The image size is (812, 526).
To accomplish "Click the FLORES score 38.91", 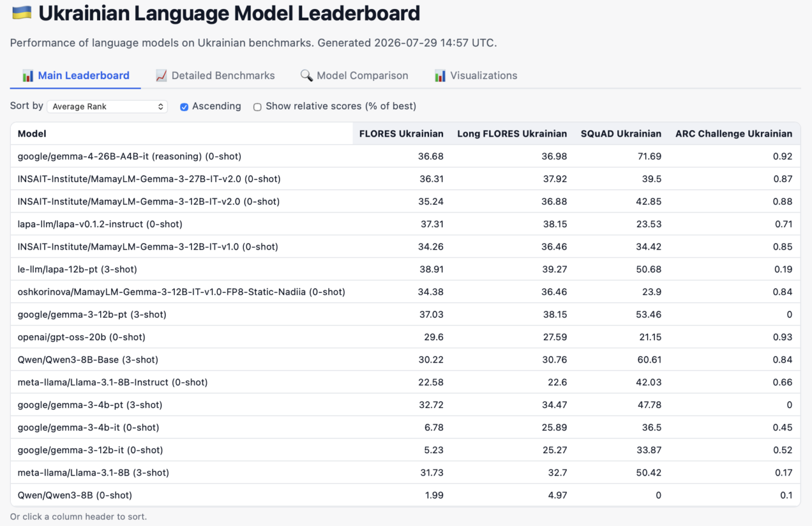I will pos(431,269).
